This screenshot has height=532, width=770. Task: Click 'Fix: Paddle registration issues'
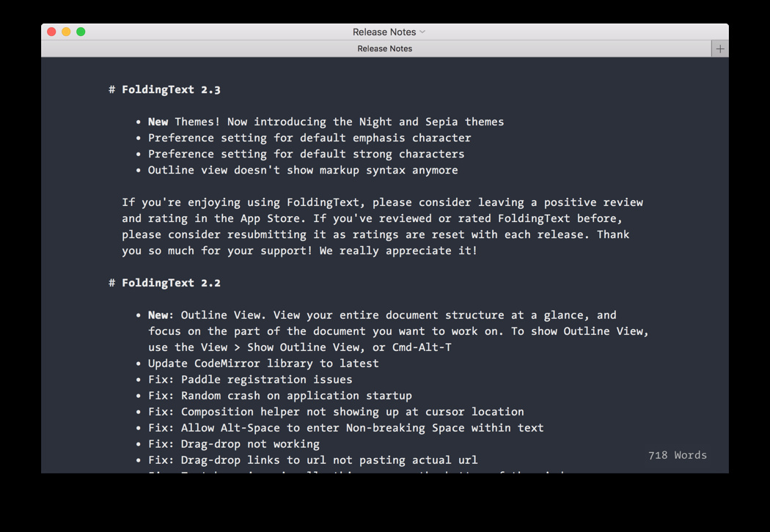[x=250, y=380]
